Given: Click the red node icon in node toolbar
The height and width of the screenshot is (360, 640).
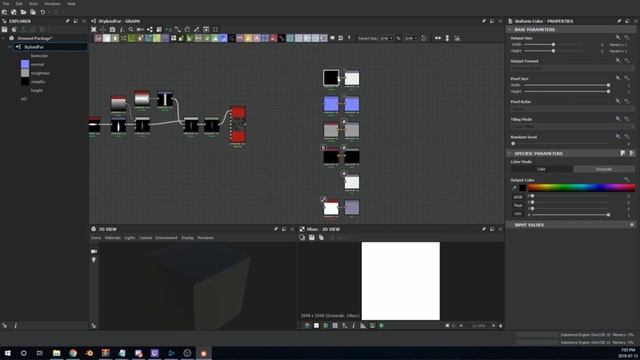Looking at the screenshot, I should click(273, 38).
